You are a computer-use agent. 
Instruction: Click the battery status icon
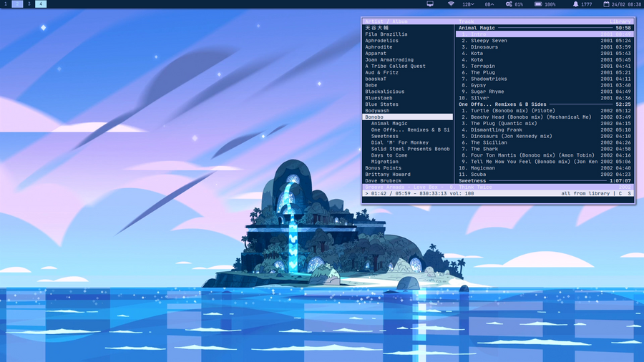tap(538, 4)
